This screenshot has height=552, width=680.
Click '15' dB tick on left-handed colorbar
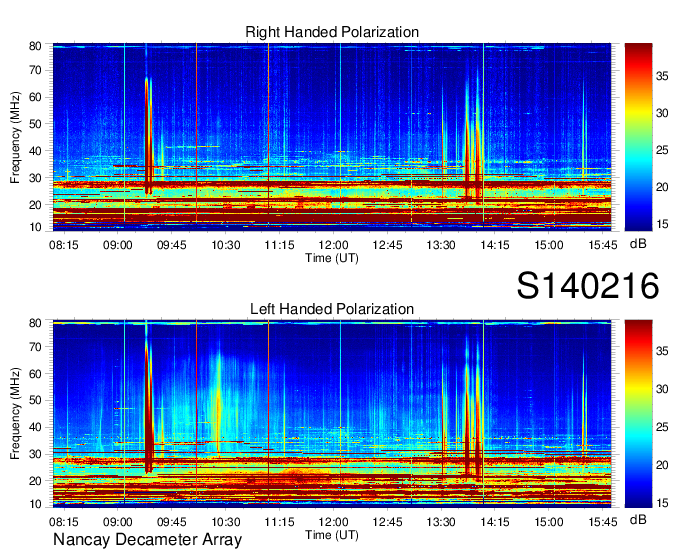[x=662, y=503]
